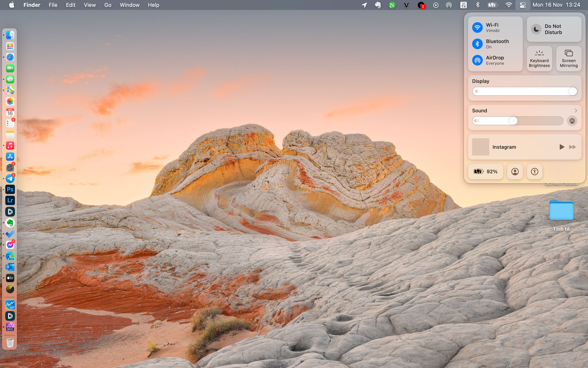Open Finder from the menu bar
This screenshot has width=588, height=368.
point(32,5)
